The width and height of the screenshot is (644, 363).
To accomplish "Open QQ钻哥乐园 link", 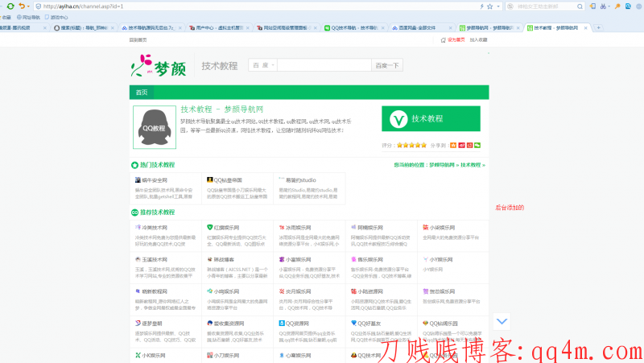I will pyautogui.click(x=444, y=324).
